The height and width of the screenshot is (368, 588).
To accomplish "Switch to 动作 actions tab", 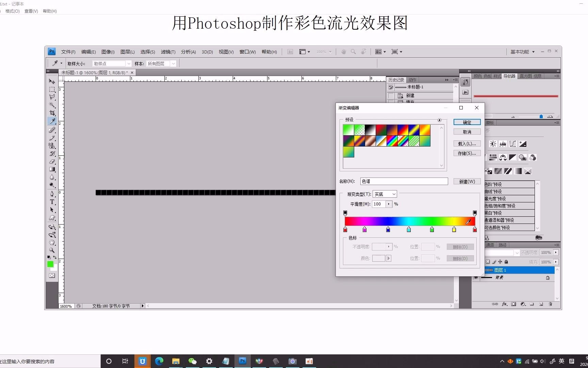I will click(x=412, y=80).
